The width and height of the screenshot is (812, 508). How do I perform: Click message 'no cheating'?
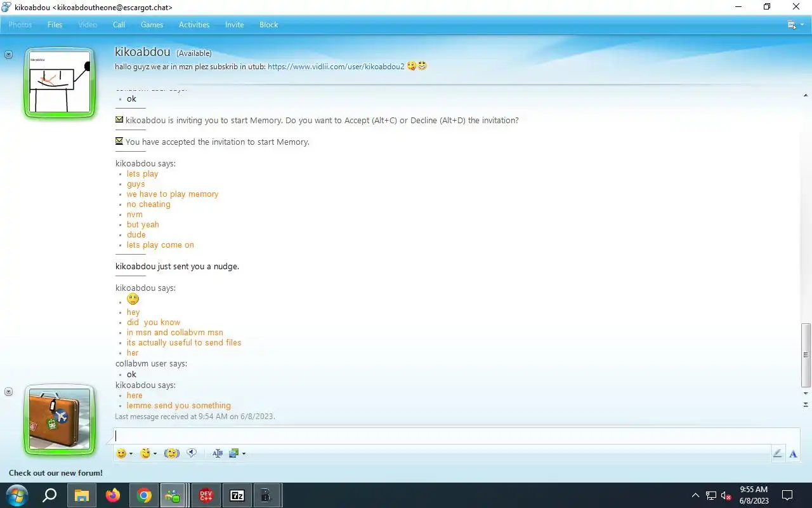tap(148, 204)
